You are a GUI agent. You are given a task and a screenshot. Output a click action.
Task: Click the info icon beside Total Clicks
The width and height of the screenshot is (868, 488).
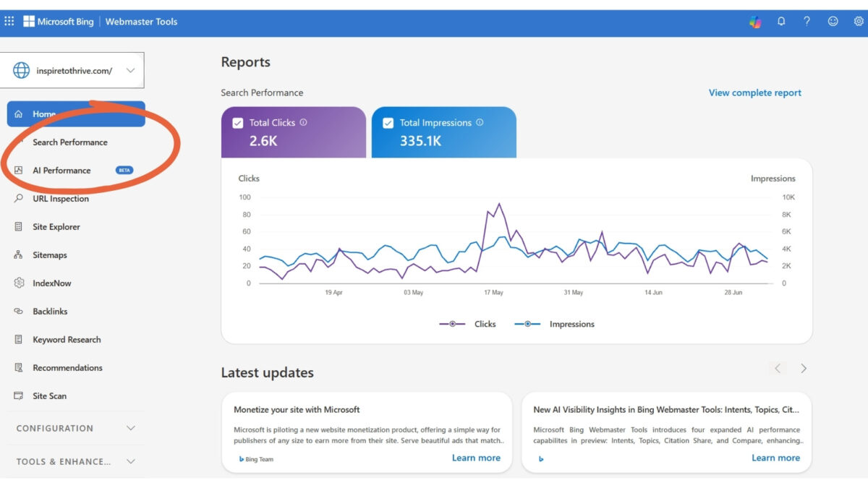pos(303,122)
